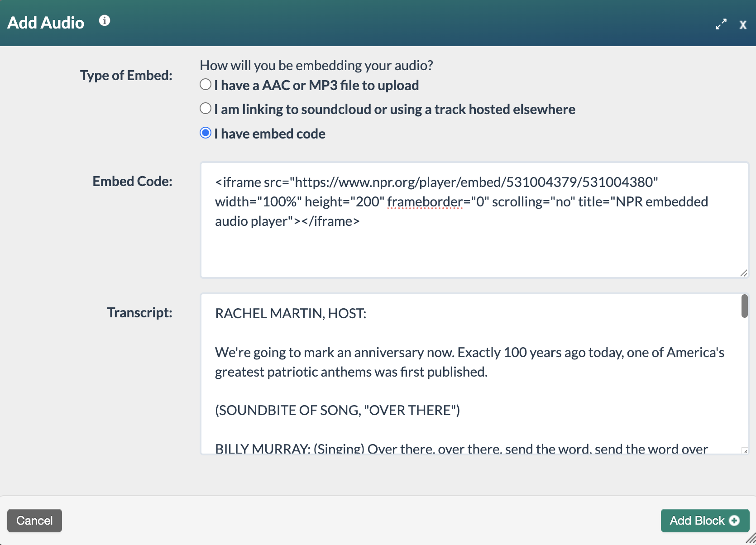
Task: Click the embed code's closing '</iframe>' line
Action: click(x=287, y=221)
